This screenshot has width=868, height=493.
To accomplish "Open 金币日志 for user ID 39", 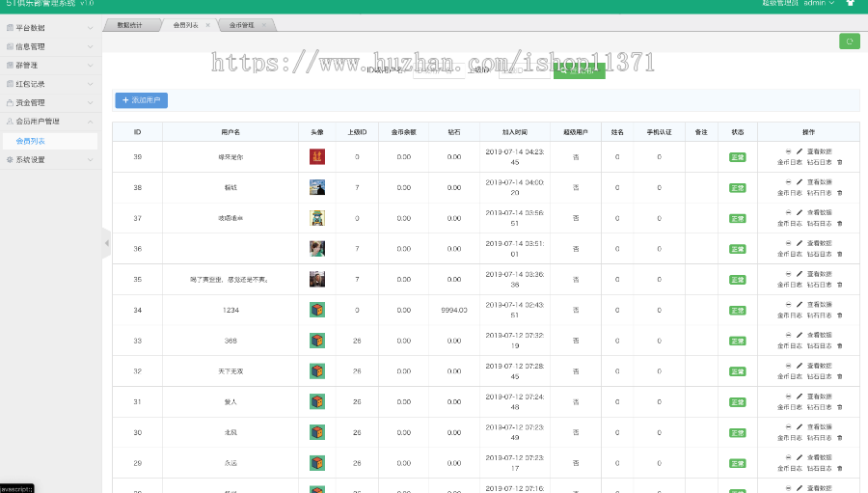I will (x=789, y=162).
